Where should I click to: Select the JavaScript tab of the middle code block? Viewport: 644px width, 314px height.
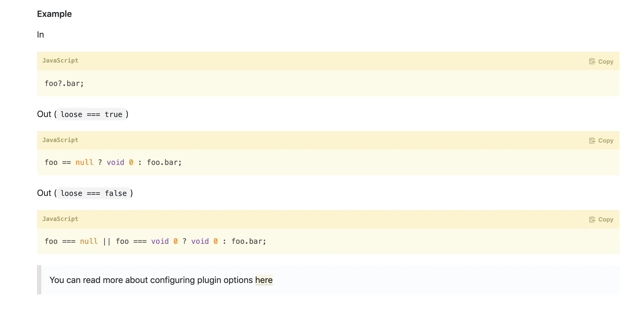coord(60,140)
